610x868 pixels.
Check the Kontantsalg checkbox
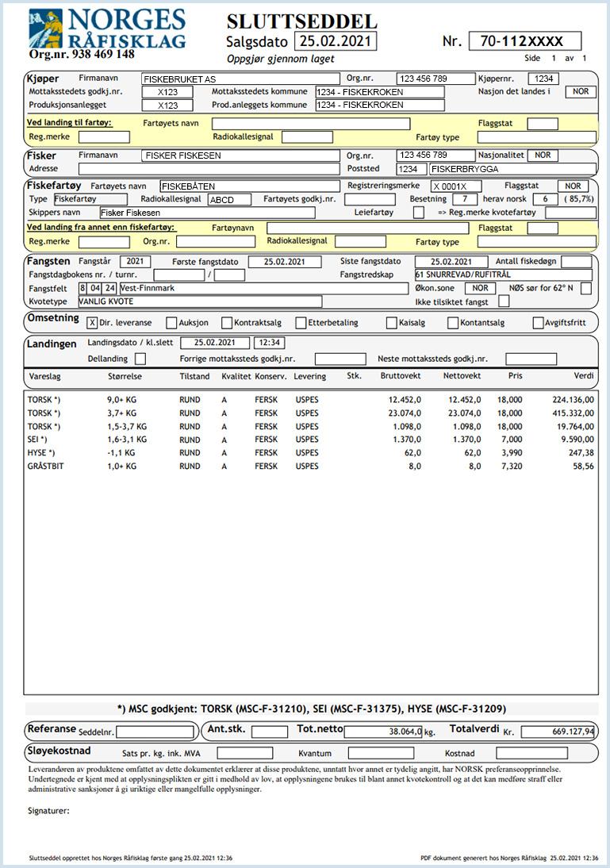coord(453,323)
